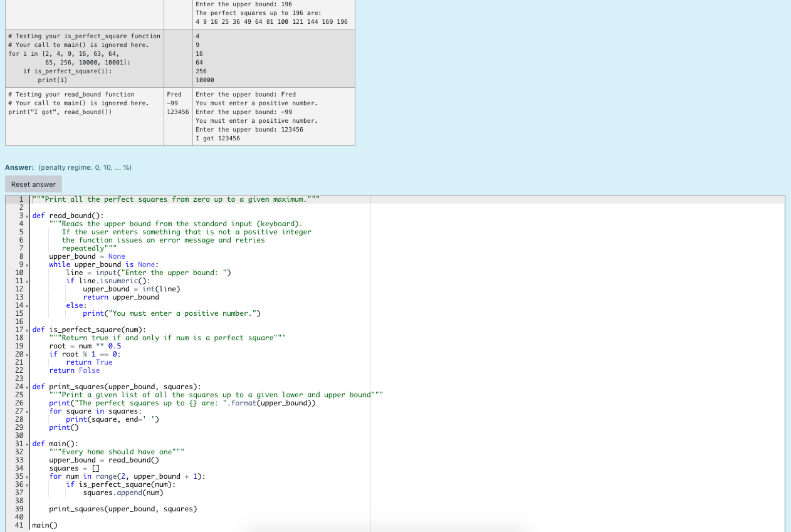Click the 'squares.append(num)' code line
This screenshot has height=532, width=791.
pos(123,493)
